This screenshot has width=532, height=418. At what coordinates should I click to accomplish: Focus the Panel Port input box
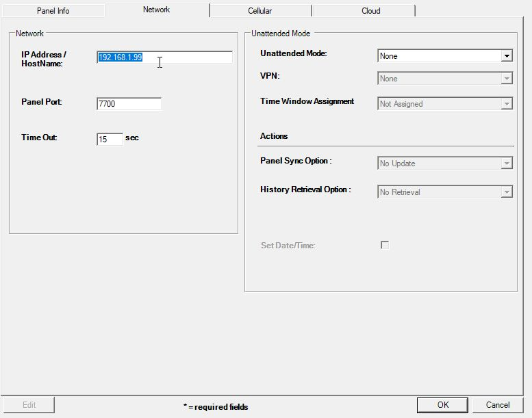tap(129, 104)
